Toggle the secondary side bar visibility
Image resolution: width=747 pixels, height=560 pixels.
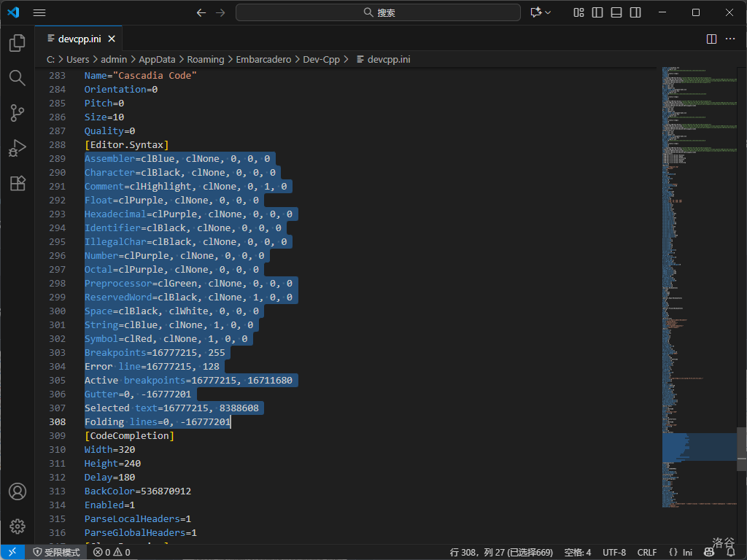(x=635, y=12)
